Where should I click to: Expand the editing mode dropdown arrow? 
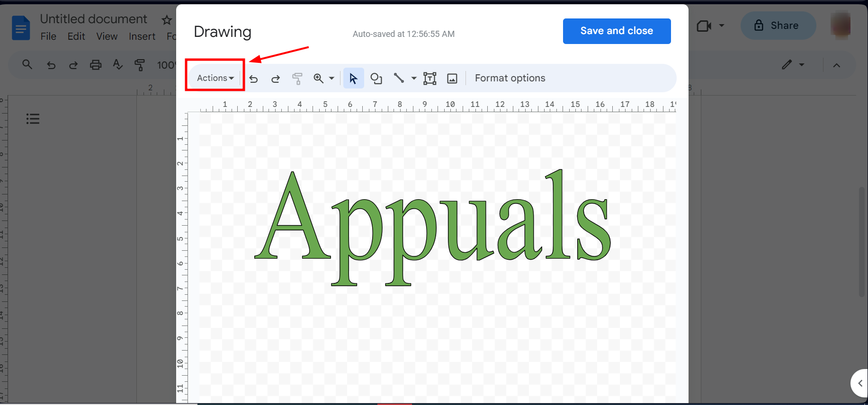click(x=802, y=65)
